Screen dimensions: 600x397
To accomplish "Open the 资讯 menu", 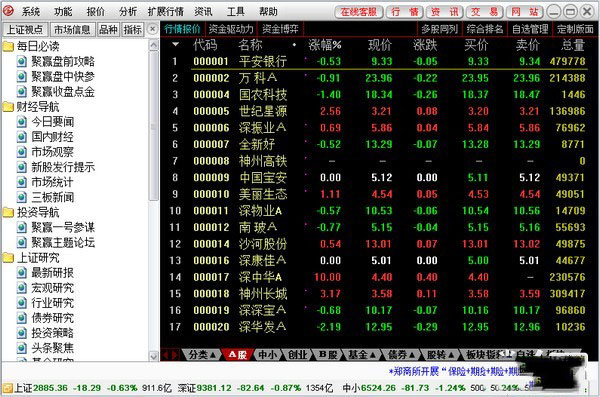I will 203,12.
